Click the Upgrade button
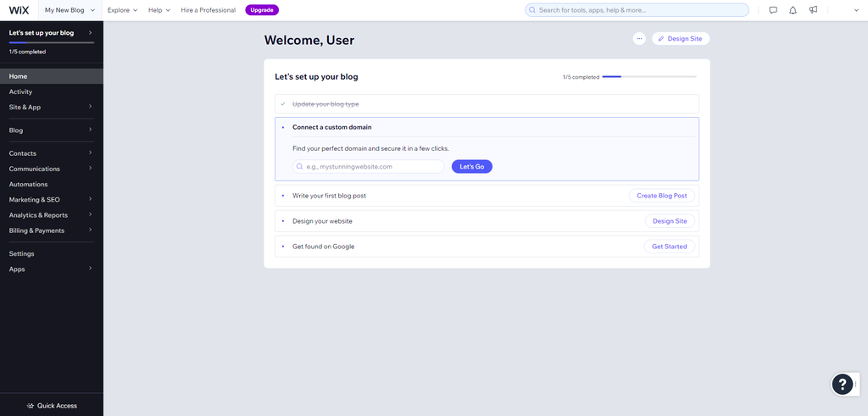This screenshot has width=868, height=416. tap(262, 10)
